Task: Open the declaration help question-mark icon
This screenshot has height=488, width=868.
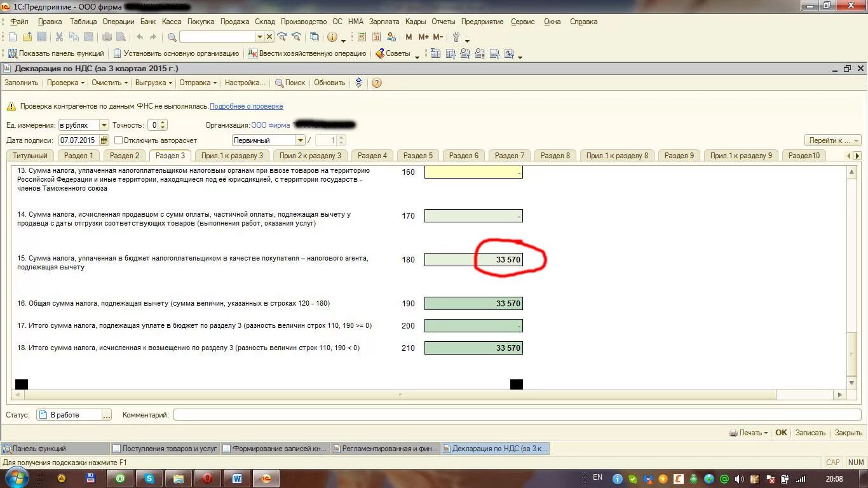Action: point(377,83)
